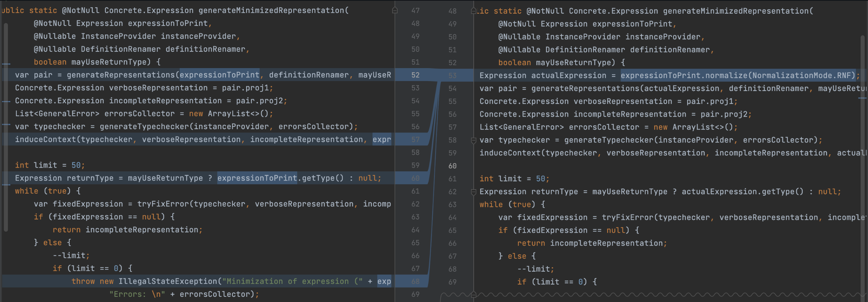Click 'boolean mayUseReturnType' parameter in right pane
The image size is (868, 302).
(557, 63)
